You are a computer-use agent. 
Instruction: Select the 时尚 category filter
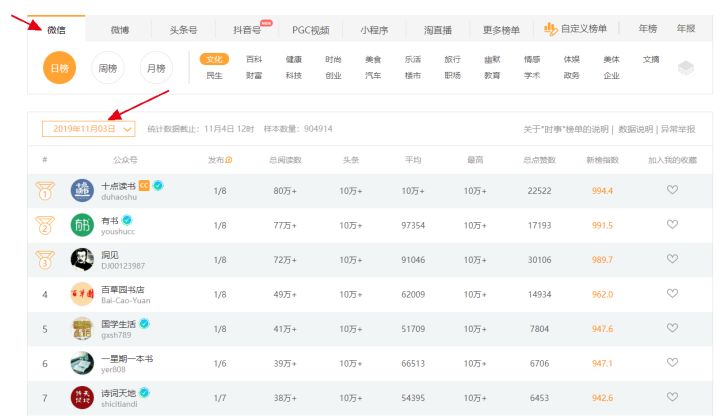coord(333,59)
